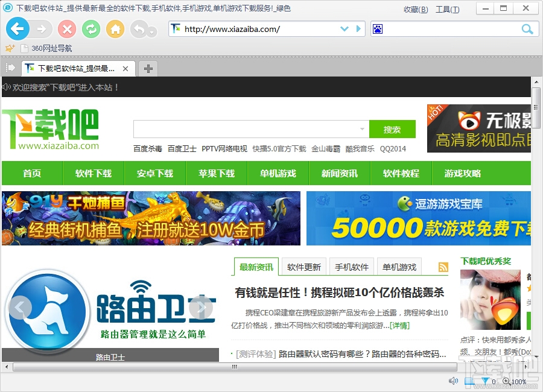
Task: Click the orange RSS feed icon
Action: click(x=443, y=267)
